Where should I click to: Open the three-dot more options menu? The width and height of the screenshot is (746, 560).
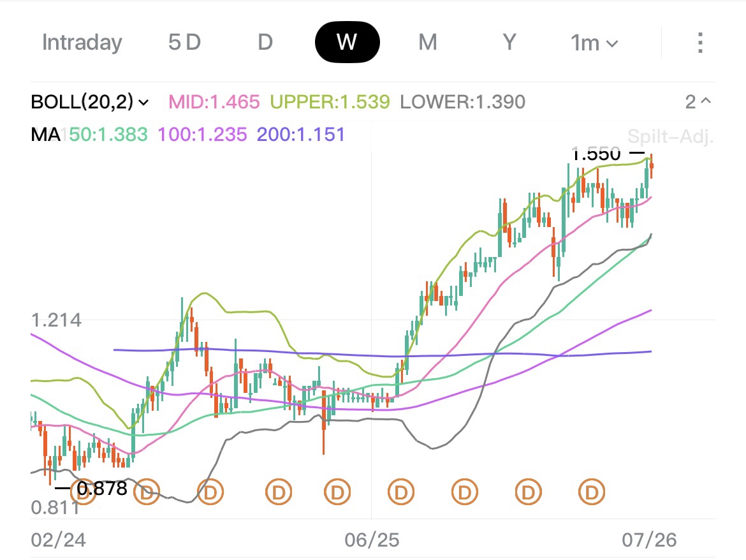700,43
